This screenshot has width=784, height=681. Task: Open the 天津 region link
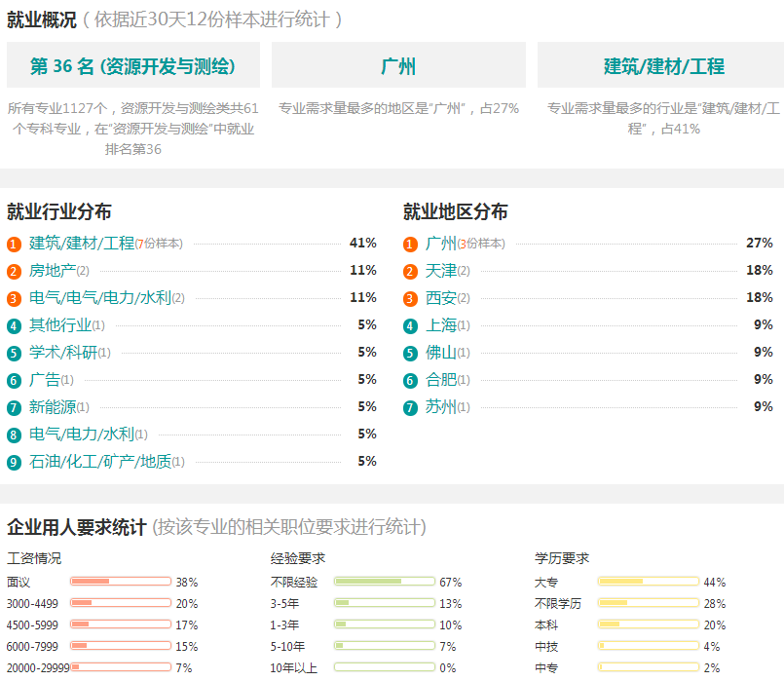tap(441, 271)
